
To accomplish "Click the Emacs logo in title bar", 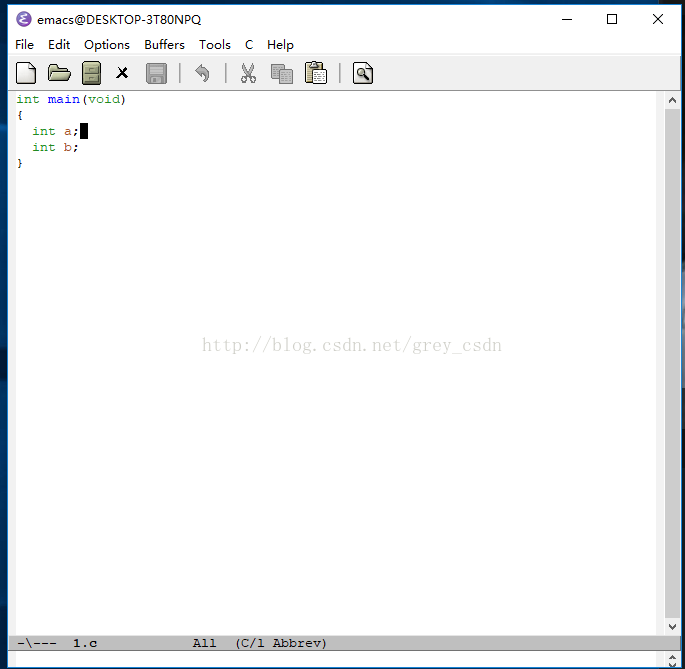I will tap(24, 19).
